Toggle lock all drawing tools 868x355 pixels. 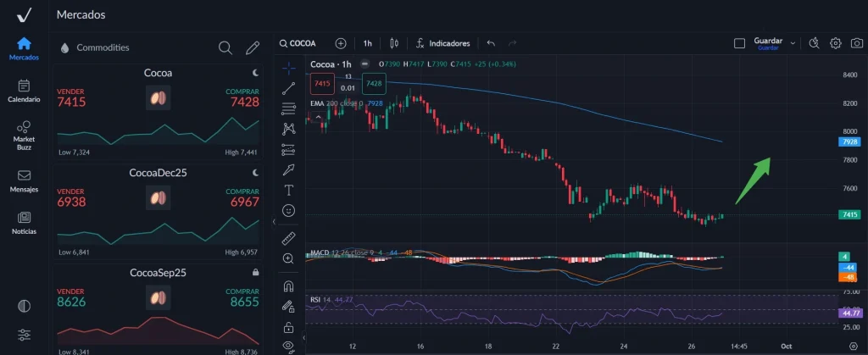coord(288,326)
